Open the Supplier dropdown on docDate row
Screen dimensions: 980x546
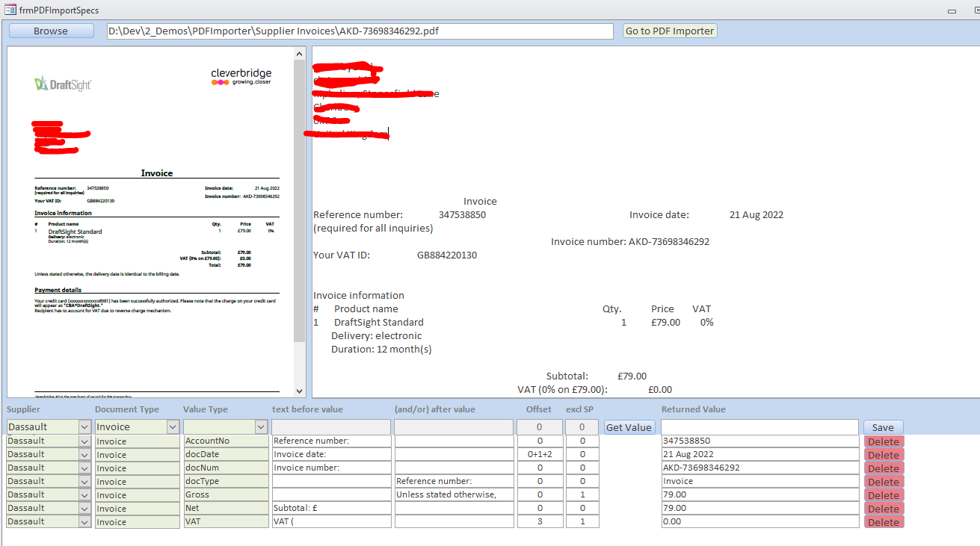pyautogui.click(x=84, y=455)
